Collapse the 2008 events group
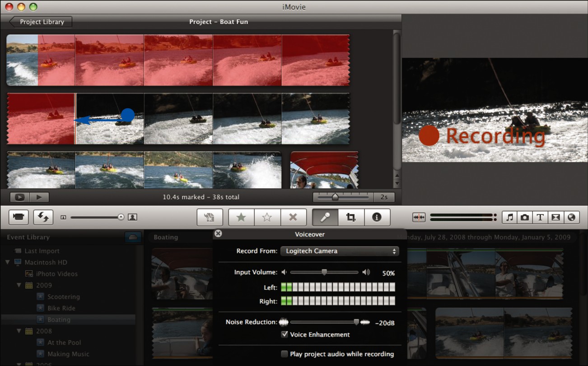 [x=19, y=331]
